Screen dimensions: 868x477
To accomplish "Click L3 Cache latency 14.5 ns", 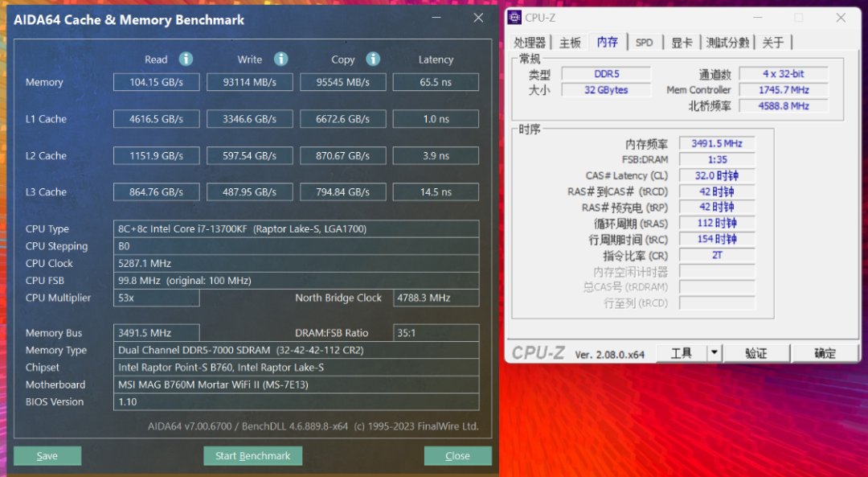I will [436, 191].
